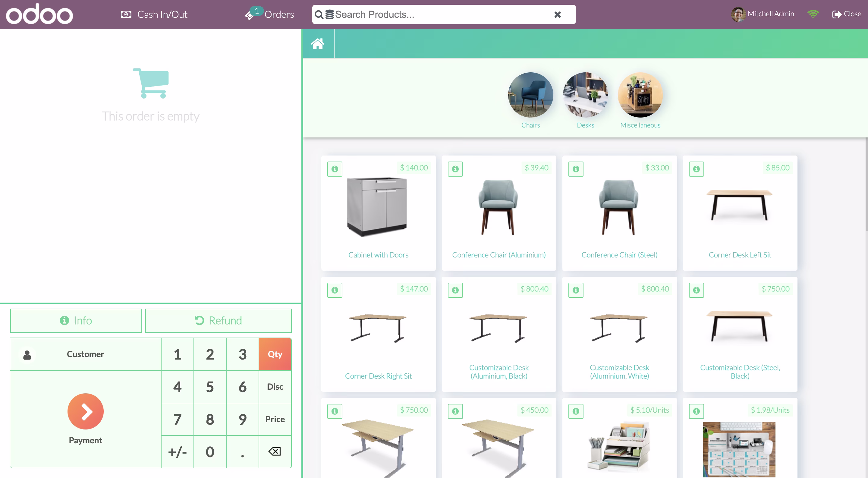Viewport: 868px width, 478px height.
Task: Add Conference Chair (Steel) to order
Action: pyautogui.click(x=619, y=213)
